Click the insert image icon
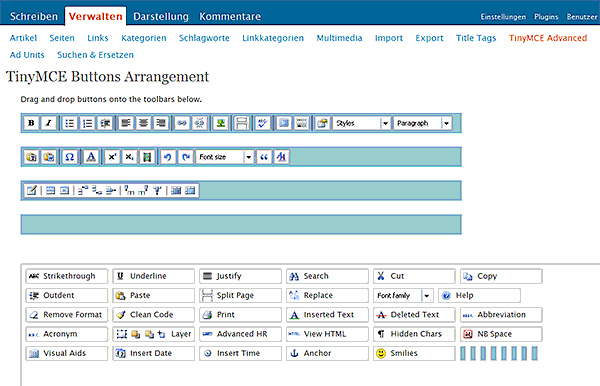Image resolution: width=600 pixels, height=386 pixels. (221, 123)
